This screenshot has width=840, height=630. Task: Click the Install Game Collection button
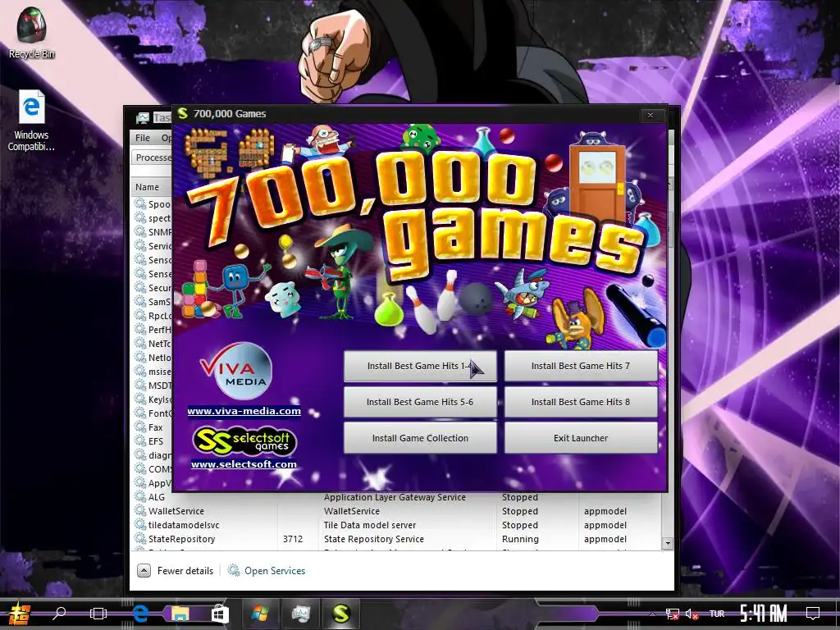420,438
